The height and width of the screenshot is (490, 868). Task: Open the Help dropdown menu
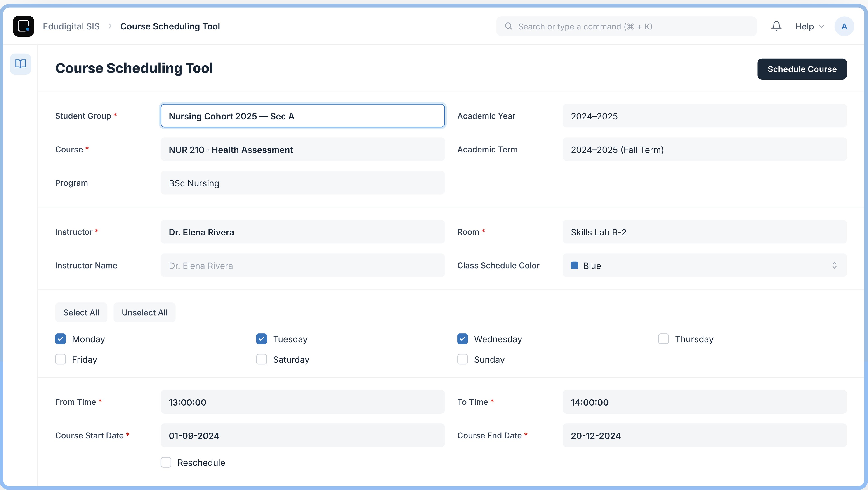point(810,26)
